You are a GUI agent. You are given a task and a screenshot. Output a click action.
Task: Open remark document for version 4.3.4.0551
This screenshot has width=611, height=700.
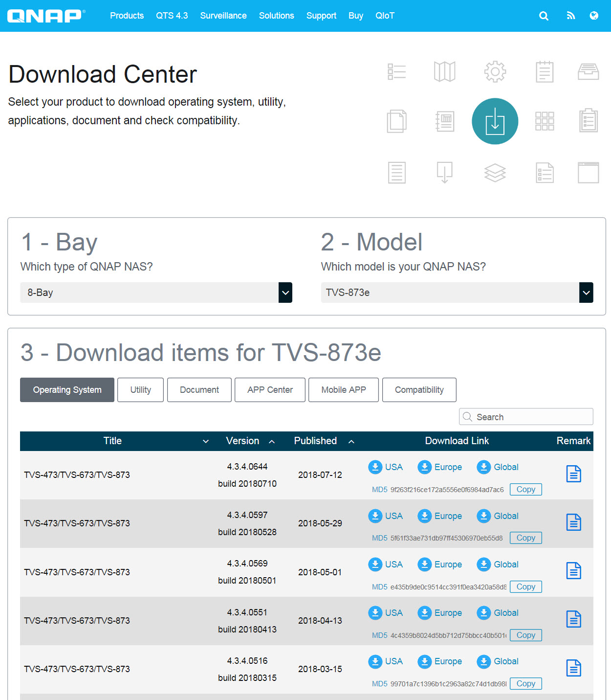(x=574, y=619)
